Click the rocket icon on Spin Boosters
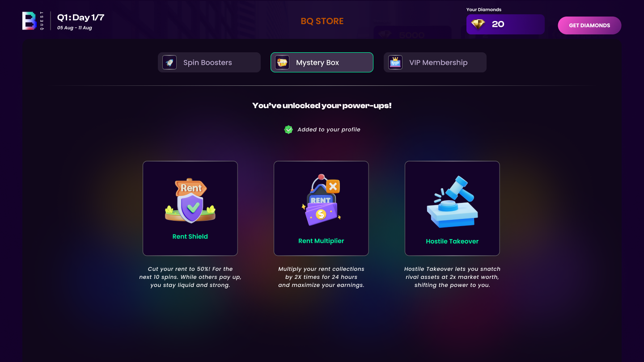This screenshot has width=644, height=362. 169,63
